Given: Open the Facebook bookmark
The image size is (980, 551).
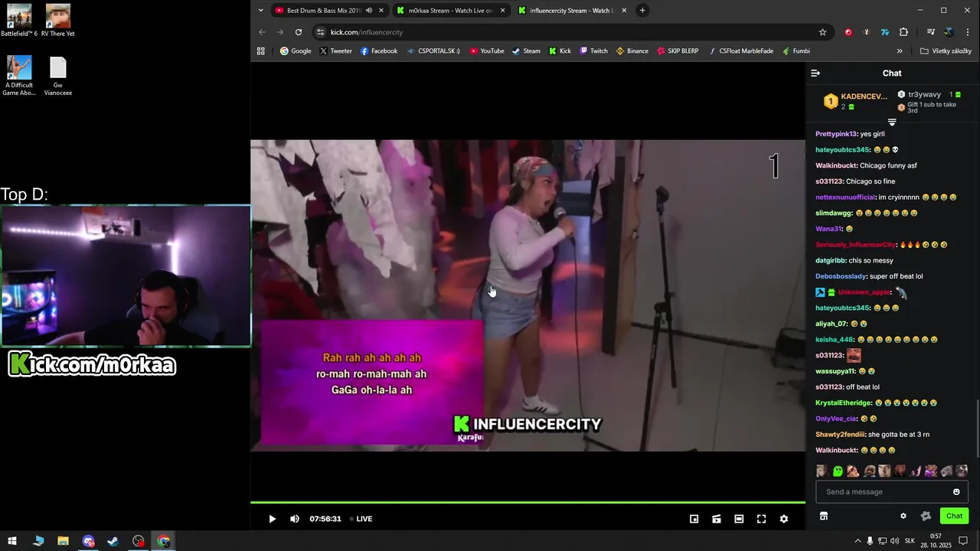Looking at the screenshot, I should [379, 51].
